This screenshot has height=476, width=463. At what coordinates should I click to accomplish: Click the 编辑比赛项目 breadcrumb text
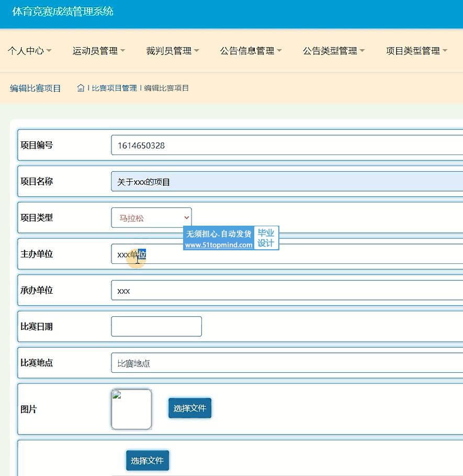(166, 88)
